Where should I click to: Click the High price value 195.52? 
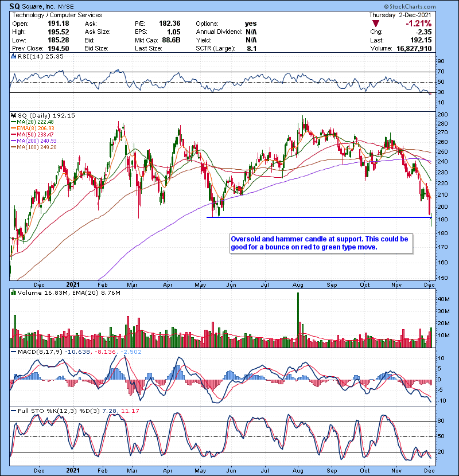[59, 32]
